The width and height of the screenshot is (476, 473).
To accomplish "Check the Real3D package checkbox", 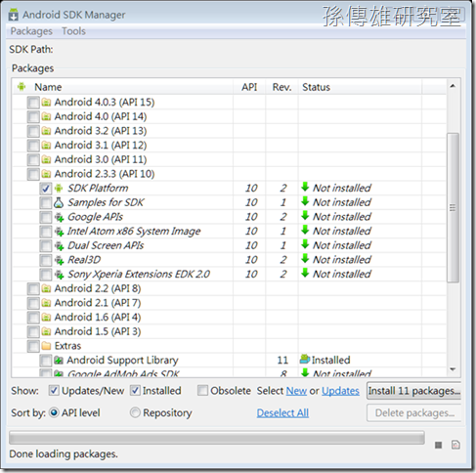I will point(46,260).
